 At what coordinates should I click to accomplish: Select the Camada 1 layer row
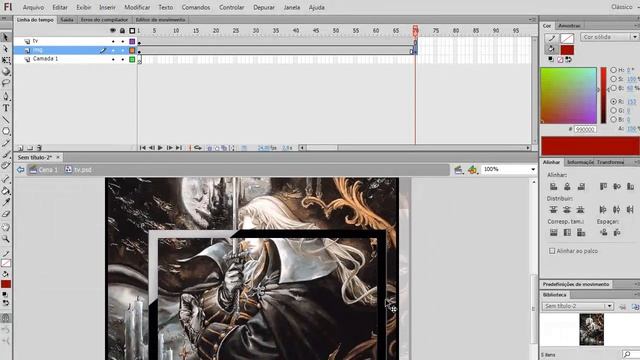click(75, 59)
